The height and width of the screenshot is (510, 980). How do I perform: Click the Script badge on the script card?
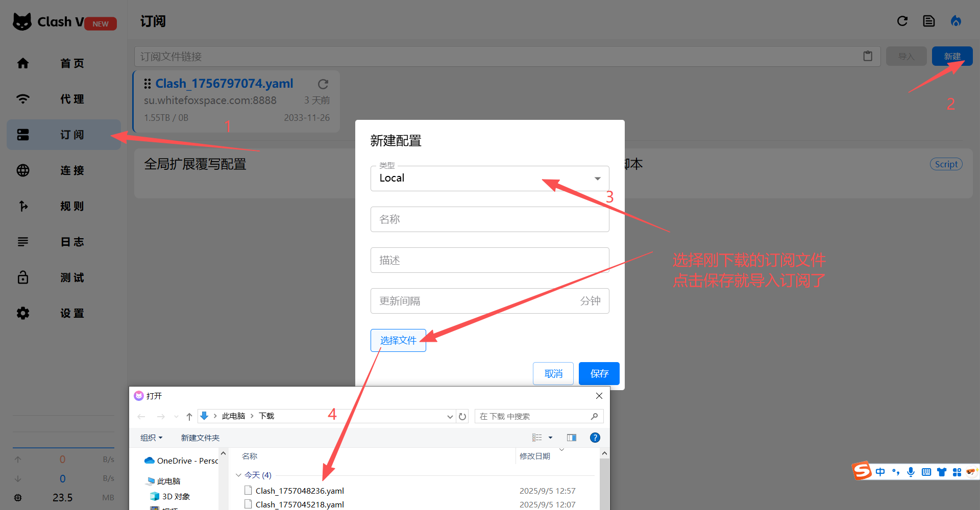(946, 164)
